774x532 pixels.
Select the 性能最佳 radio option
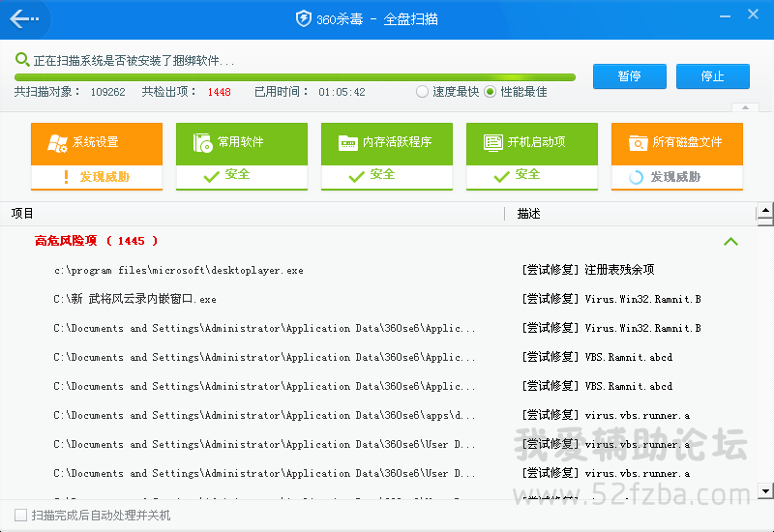tap(490, 92)
